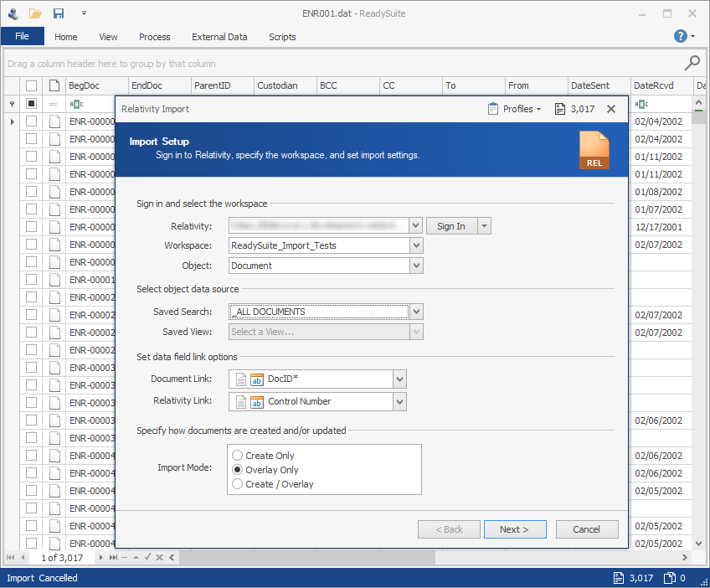Open the Saved Search dropdown arrow
Image resolution: width=710 pixels, height=588 pixels.
coord(416,312)
